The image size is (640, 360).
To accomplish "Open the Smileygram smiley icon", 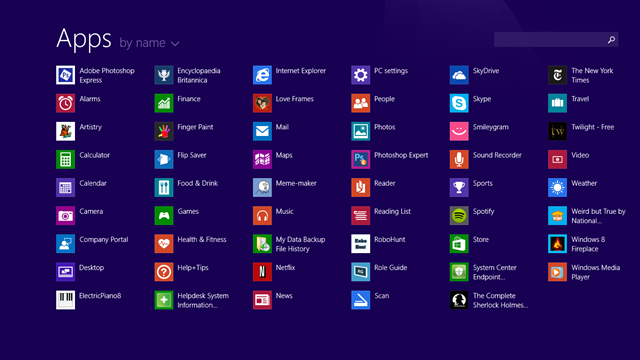I will 459,131.
